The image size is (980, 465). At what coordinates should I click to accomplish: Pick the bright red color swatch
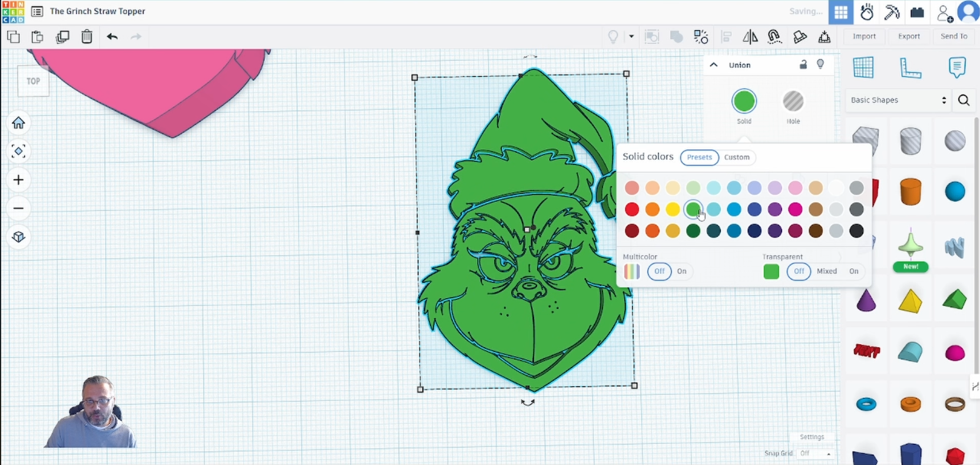(632, 209)
